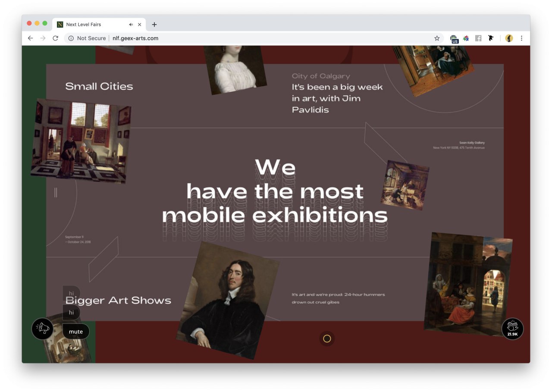Click the browser forward arrow
The width and height of the screenshot is (552, 392).
[43, 38]
